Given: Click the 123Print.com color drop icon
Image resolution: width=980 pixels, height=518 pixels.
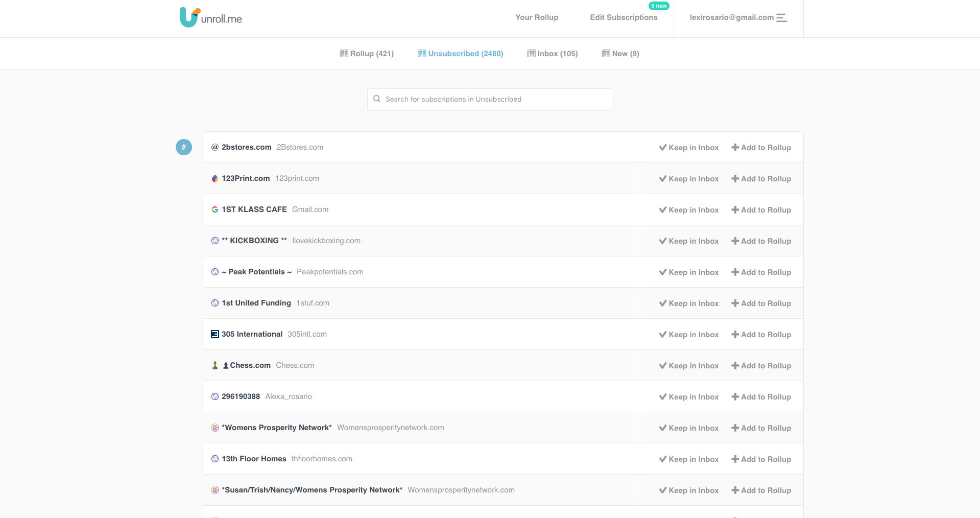Looking at the screenshot, I should click(215, 178).
